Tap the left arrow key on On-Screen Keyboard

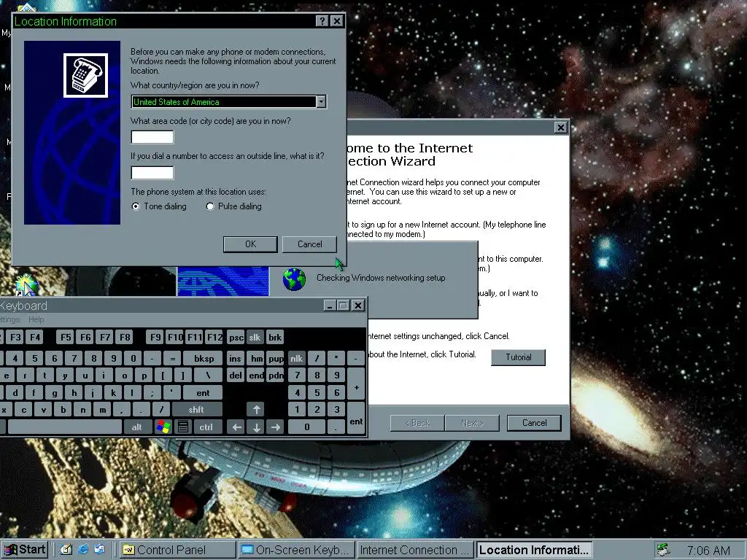236,427
